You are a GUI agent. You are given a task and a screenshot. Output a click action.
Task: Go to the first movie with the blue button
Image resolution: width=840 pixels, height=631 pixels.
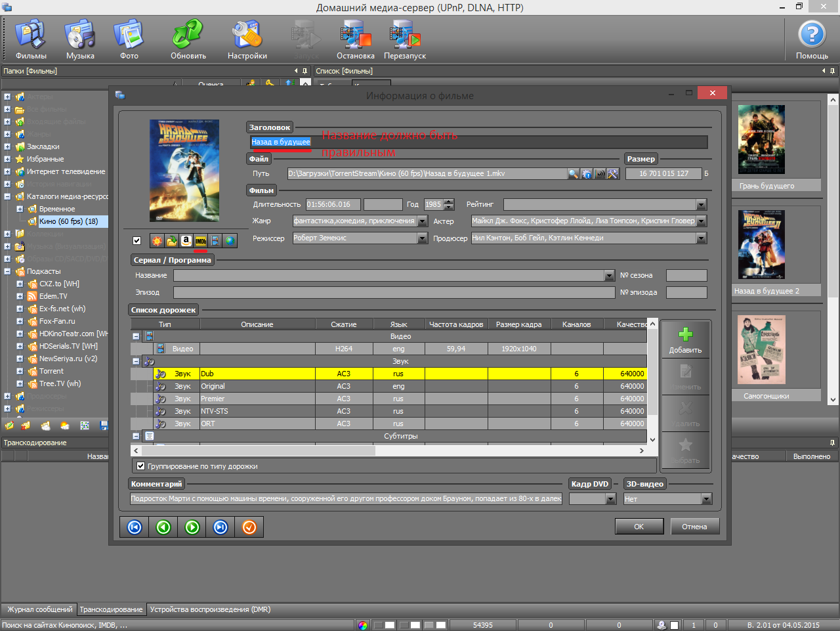pos(135,527)
